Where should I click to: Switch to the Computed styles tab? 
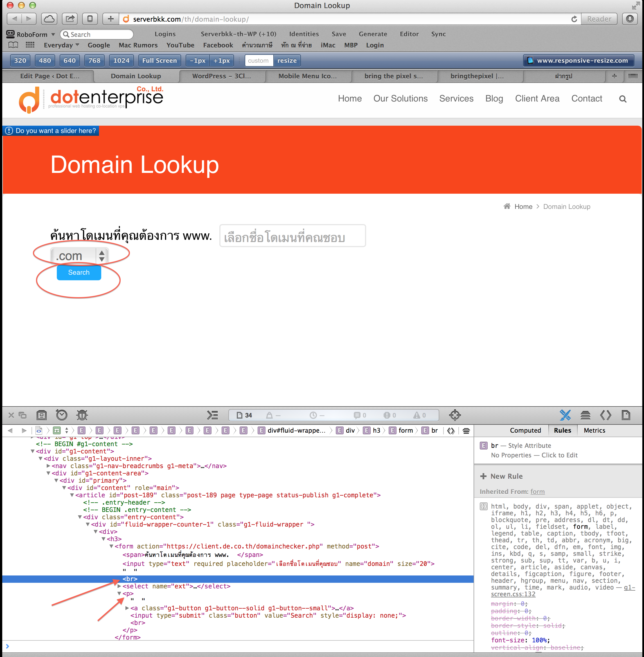(525, 430)
